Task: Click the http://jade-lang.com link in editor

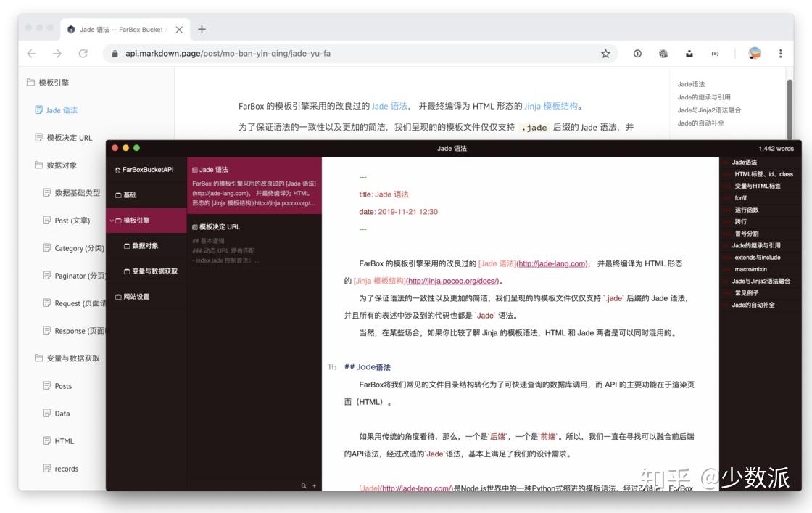Action: [552, 263]
